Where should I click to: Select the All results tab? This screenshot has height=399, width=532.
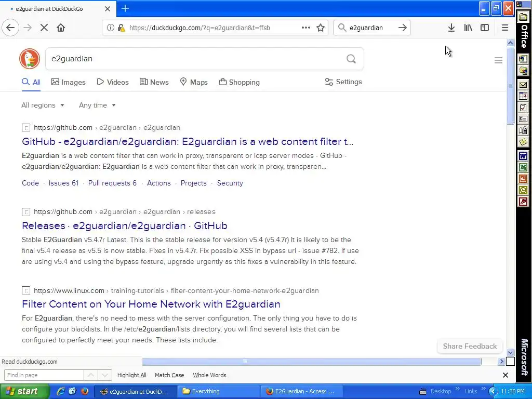[31, 82]
